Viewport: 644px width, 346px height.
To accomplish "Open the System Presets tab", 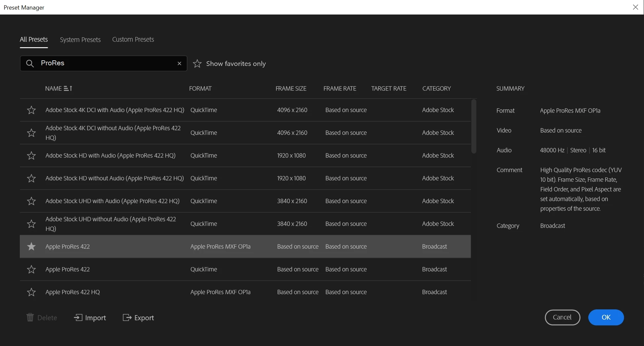I will click(80, 40).
